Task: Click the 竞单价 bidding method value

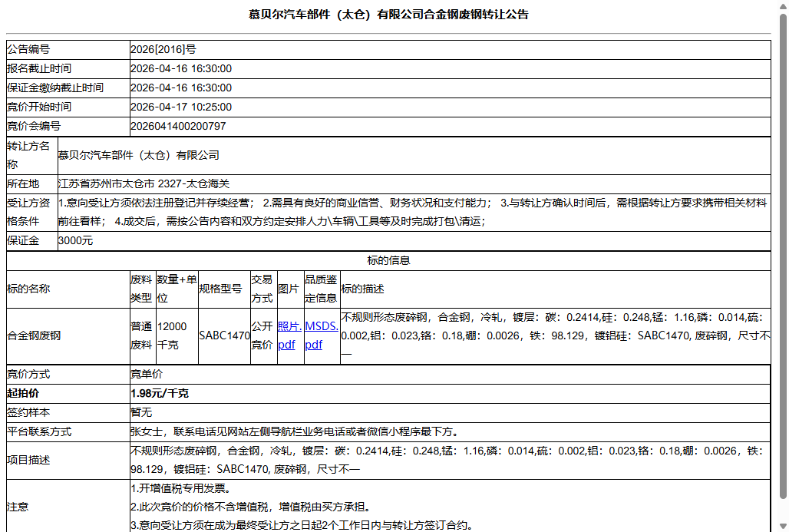Action: [147, 374]
